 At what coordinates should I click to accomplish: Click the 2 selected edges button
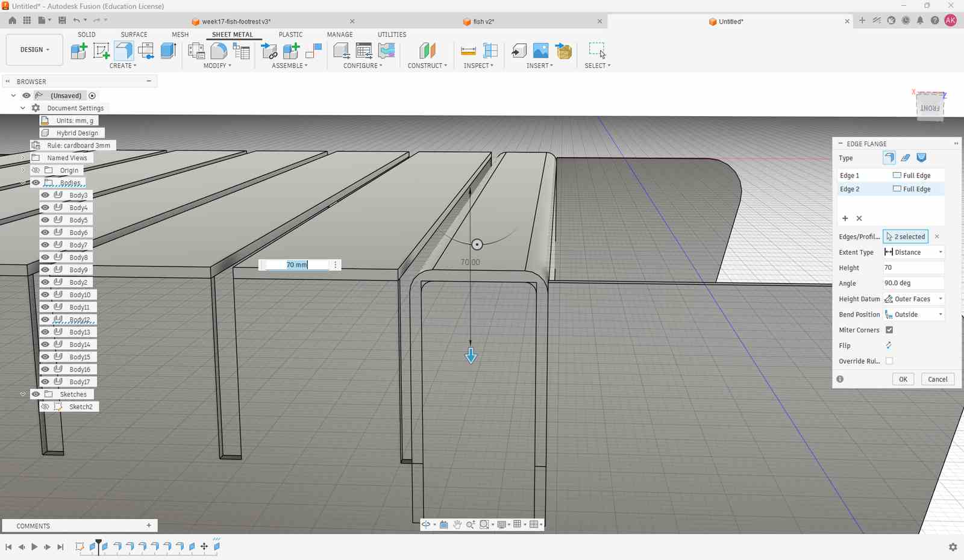(x=906, y=237)
